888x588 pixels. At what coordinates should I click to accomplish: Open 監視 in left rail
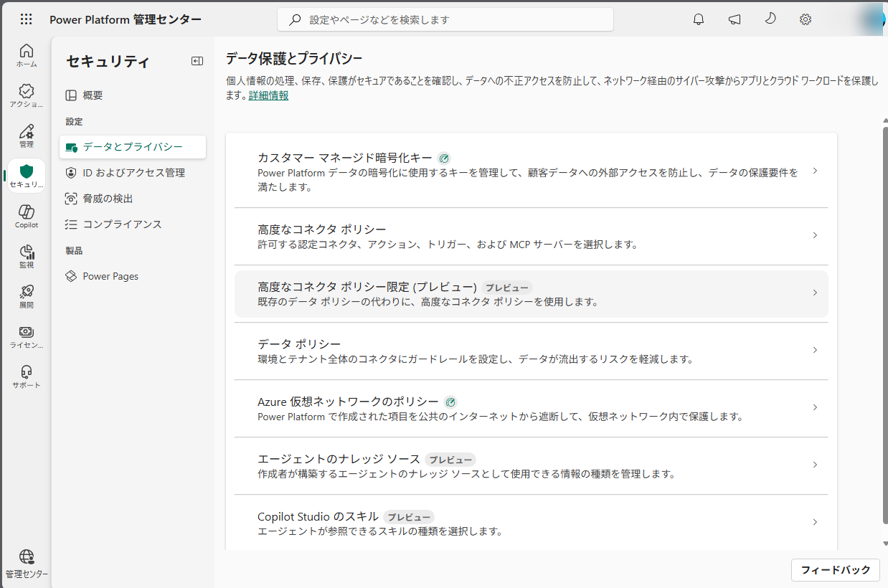pyautogui.click(x=27, y=257)
